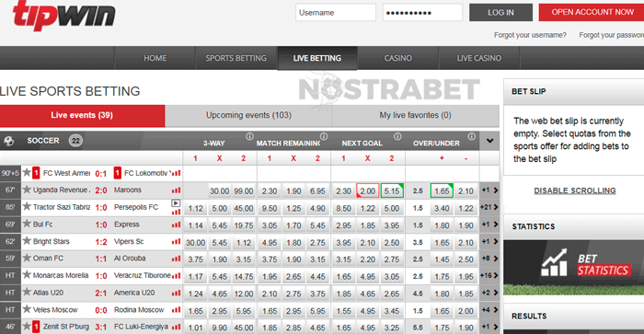Pick 3-way away odds 14.75 for Veracruz
644x334 pixels.
(x=244, y=277)
